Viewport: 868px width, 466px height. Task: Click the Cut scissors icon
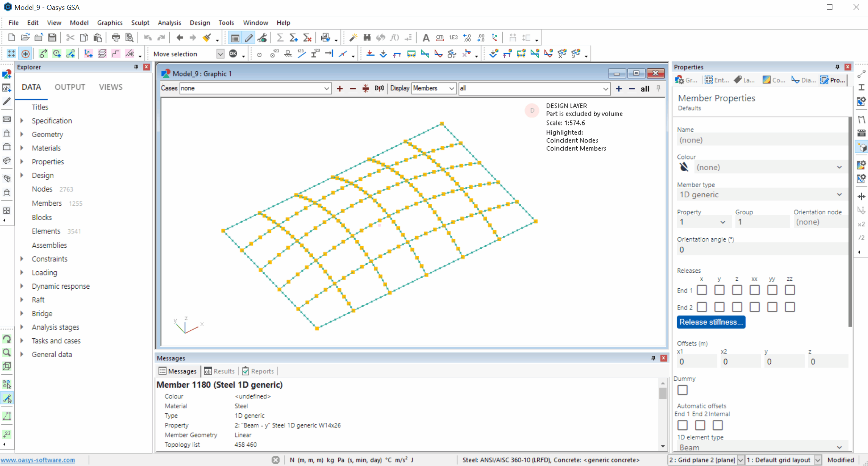pos(70,38)
